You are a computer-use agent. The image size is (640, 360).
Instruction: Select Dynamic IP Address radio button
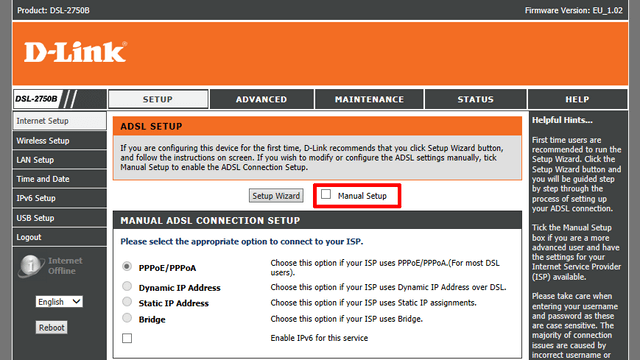(x=127, y=286)
